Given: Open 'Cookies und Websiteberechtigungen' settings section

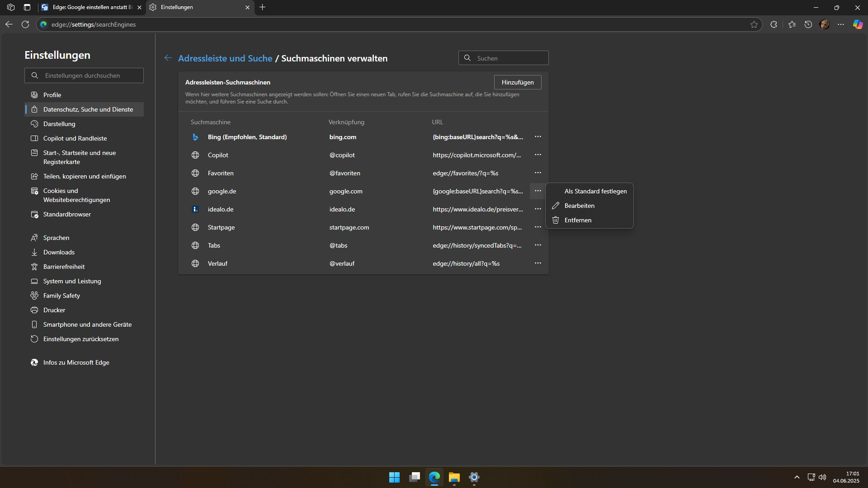Looking at the screenshot, I should (x=76, y=195).
